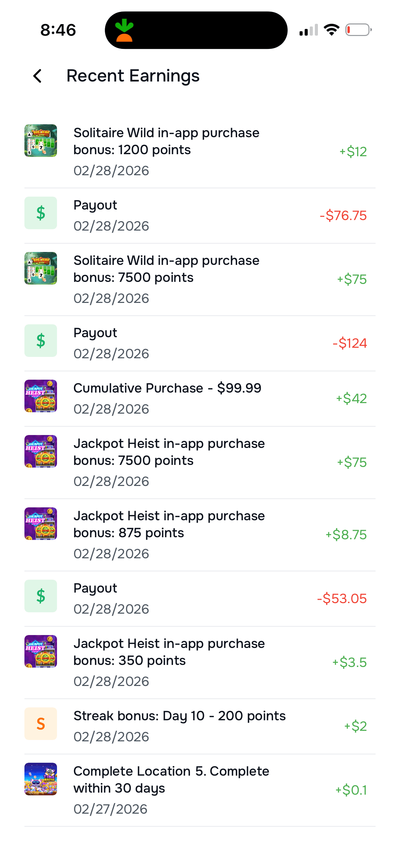Tap the +$42 earning amount
The height and width of the screenshot is (868, 400).
[x=351, y=398]
